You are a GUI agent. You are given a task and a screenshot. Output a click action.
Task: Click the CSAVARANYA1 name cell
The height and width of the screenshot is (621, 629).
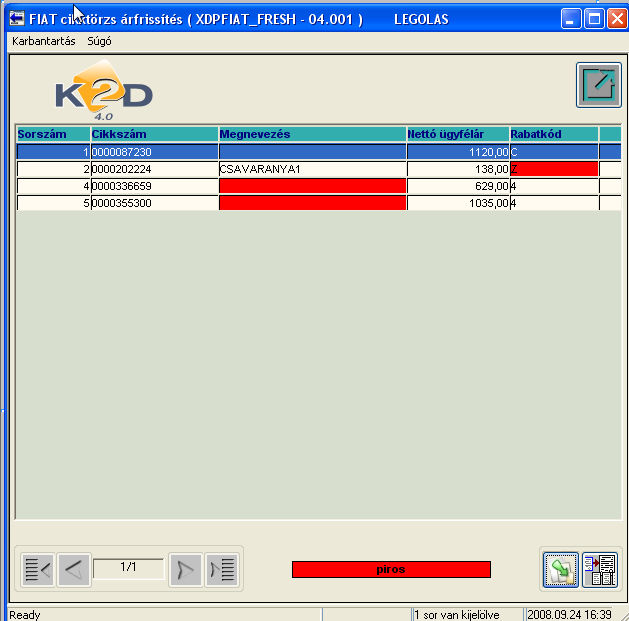pyautogui.click(x=312, y=169)
